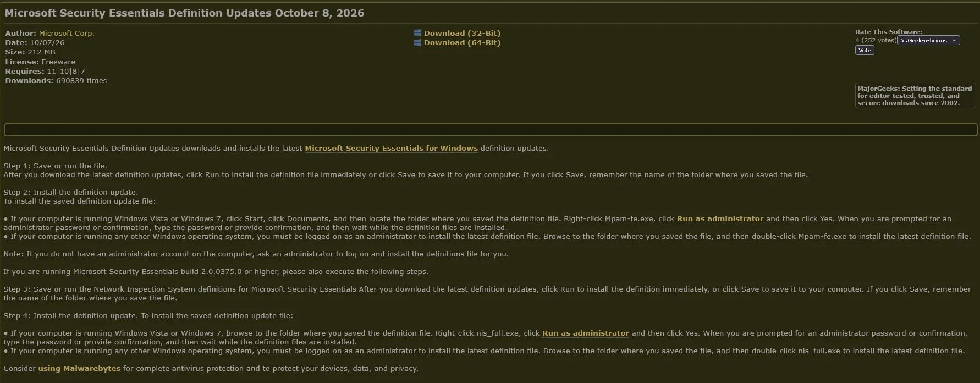
Task: Click Run as administrator link near Mpam-fe.exe
Action: [720, 218]
